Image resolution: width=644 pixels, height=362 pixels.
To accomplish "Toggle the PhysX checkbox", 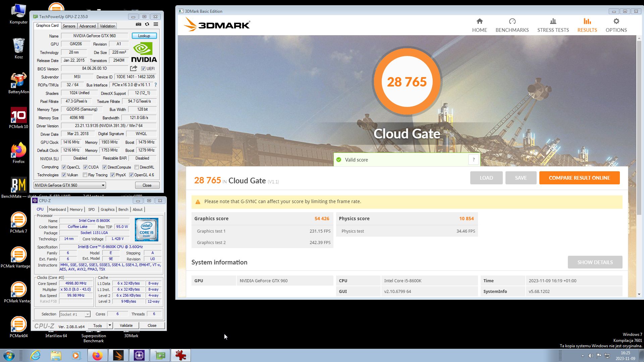I will 112,175.
